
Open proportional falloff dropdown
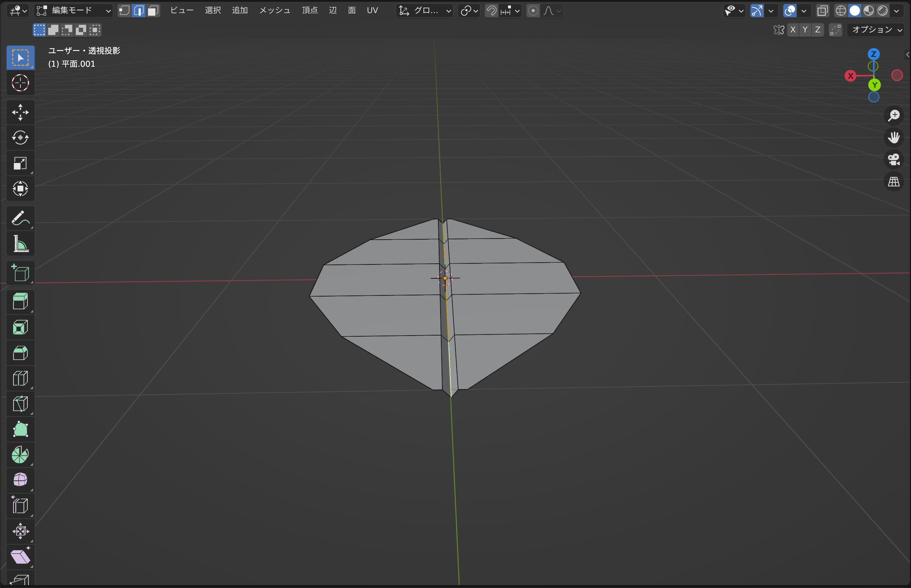[x=552, y=11]
